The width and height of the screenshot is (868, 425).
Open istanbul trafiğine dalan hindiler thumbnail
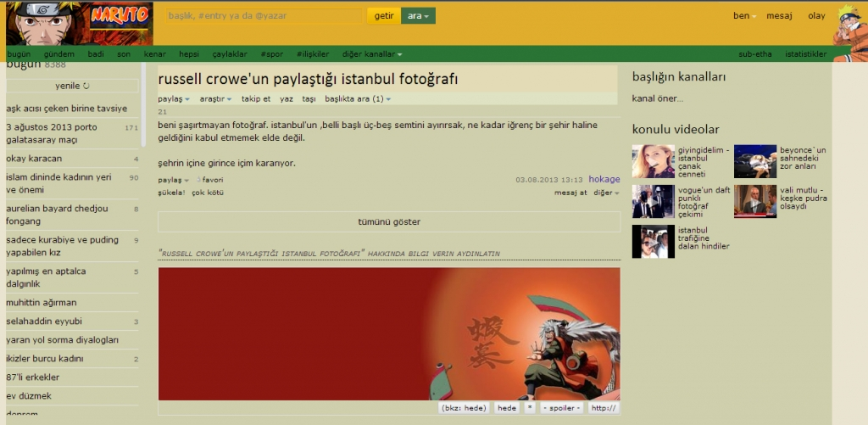[654, 241]
